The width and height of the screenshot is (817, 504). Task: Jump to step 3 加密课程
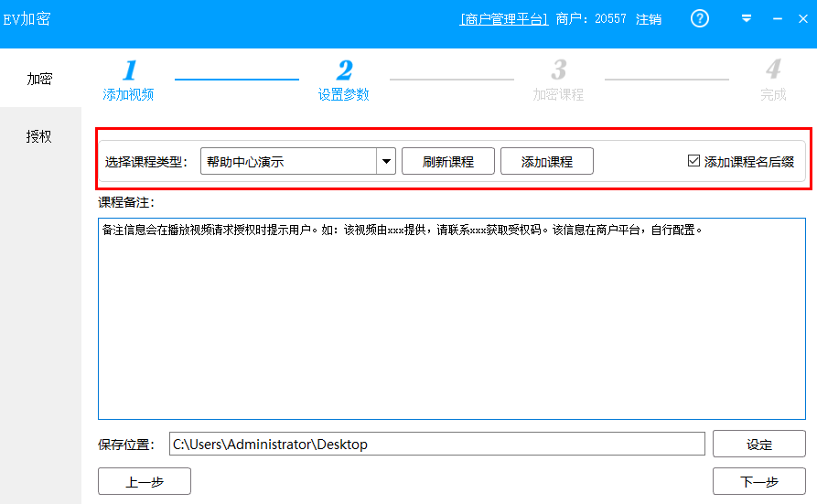[x=558, y=80]
